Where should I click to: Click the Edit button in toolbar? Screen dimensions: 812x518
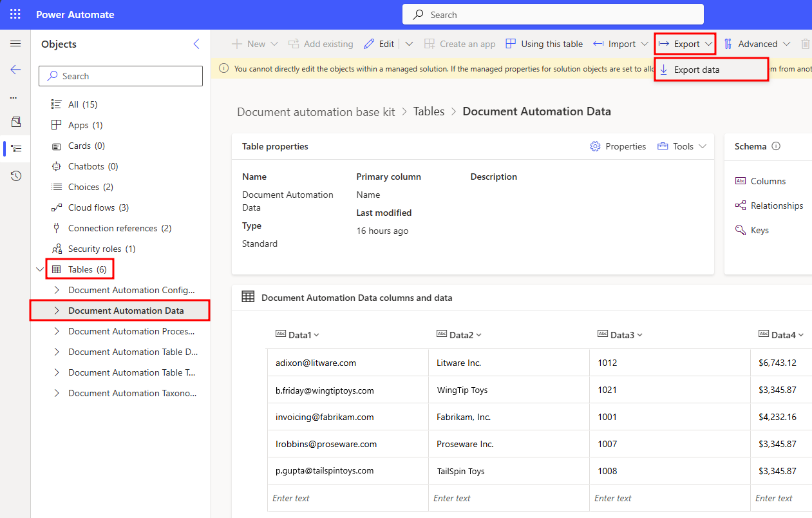pyautogui.click(x=379, y=44)
